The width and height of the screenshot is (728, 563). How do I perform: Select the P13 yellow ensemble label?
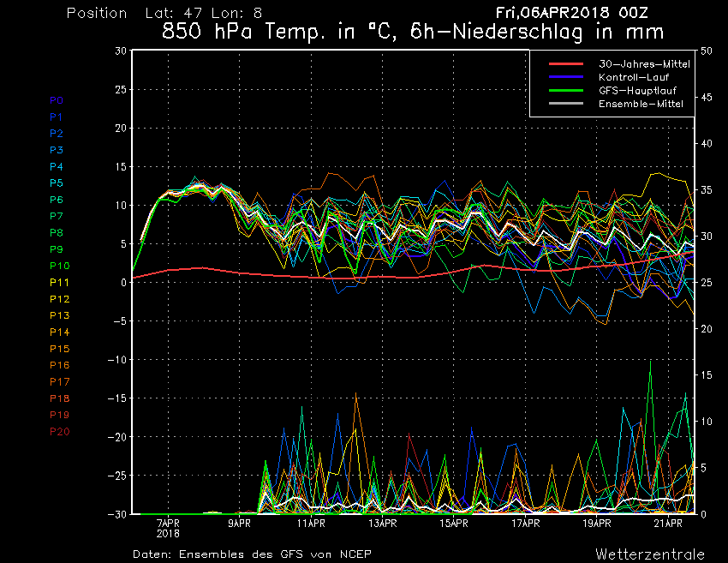(59, 316)
